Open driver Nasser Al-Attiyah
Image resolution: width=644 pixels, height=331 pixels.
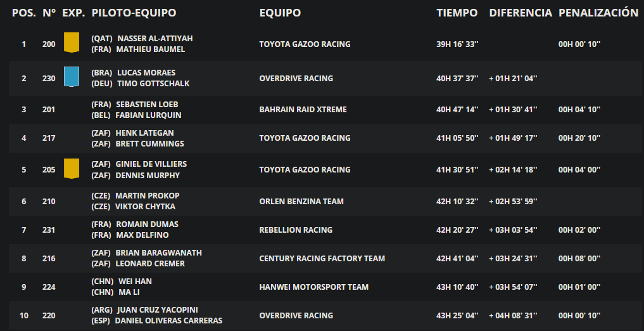pyautogui.click(x=155, y=38)
